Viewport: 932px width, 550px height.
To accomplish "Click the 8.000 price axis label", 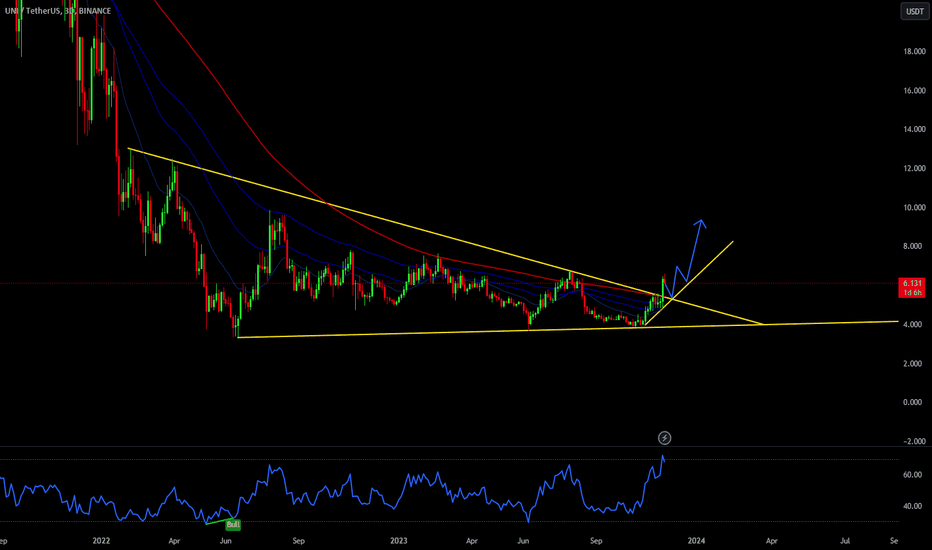I will point(914,246).
